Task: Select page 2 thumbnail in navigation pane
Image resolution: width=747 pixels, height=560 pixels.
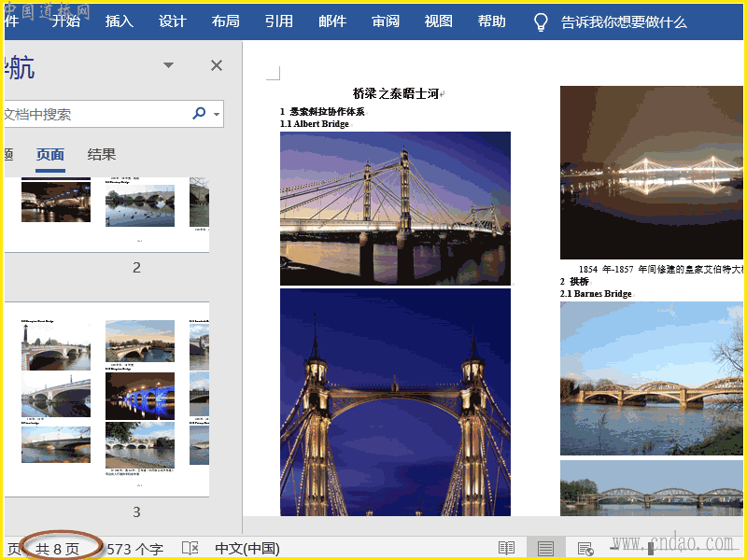Action: pos(106,215)
